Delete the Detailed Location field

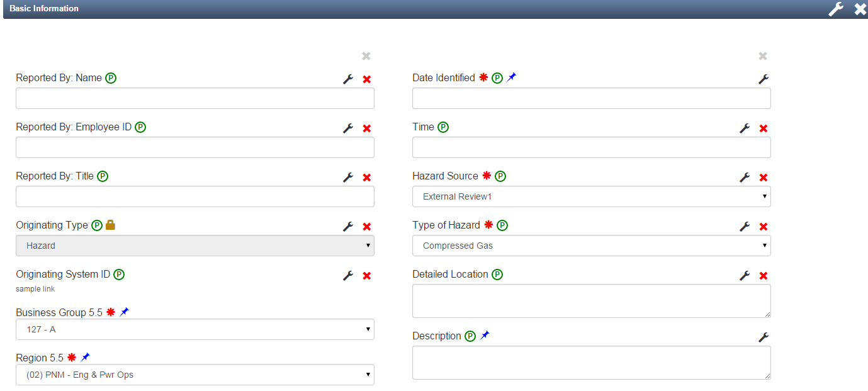click(x=764, y=276)
